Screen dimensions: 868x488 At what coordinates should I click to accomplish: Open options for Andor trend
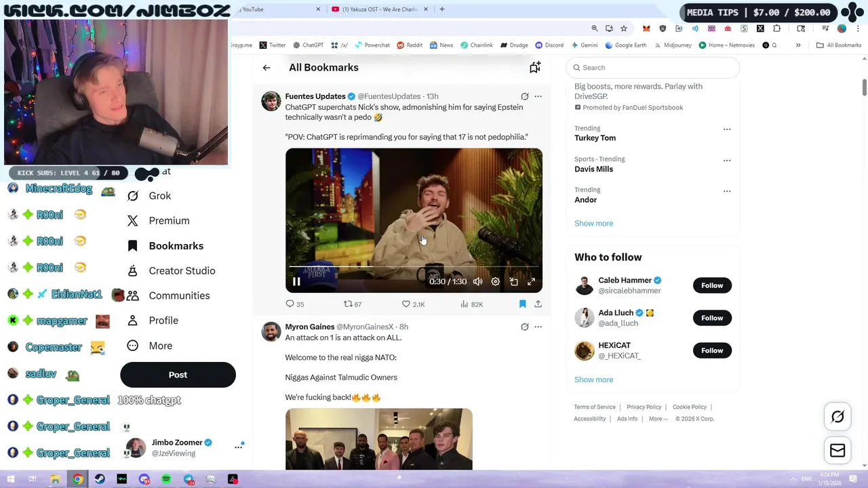pyautogui.click(x=727, y=191)
